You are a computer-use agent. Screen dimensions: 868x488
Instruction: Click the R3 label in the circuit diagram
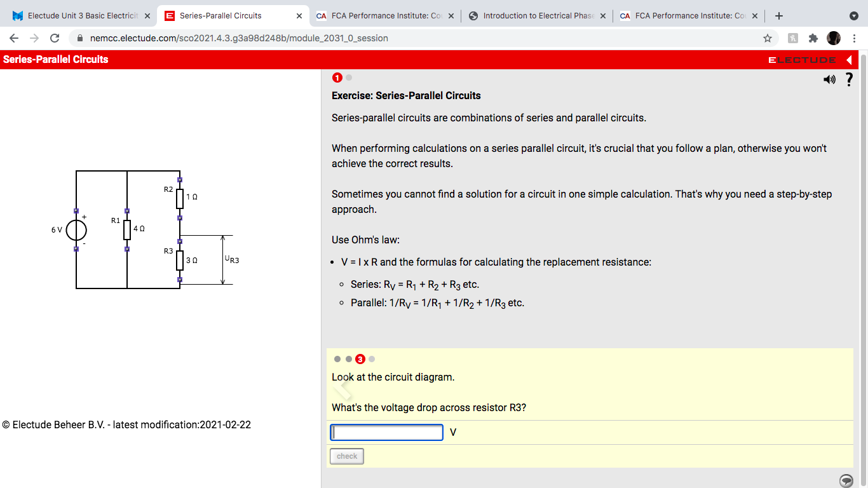click(x=168, y=251)
